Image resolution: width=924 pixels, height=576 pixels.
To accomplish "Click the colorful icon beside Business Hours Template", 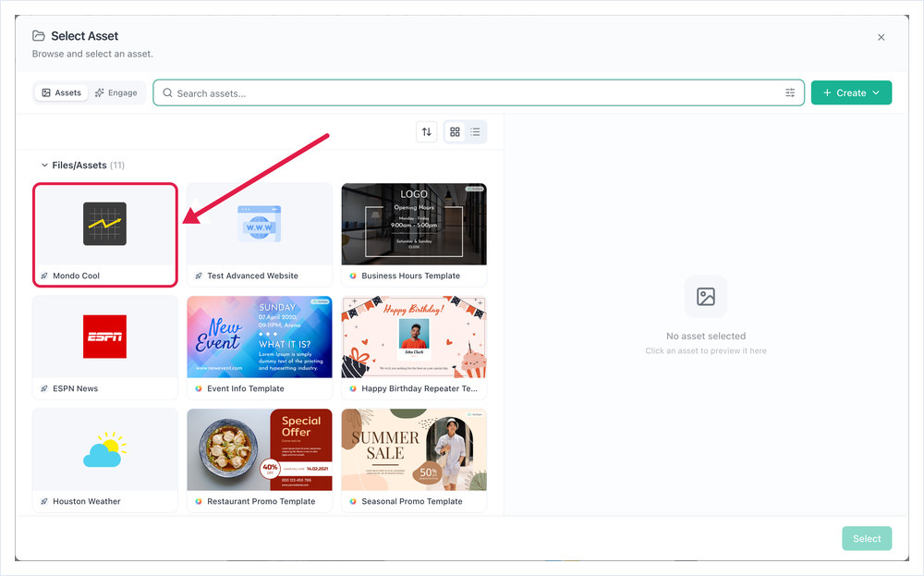I will [x=353, y=276].
